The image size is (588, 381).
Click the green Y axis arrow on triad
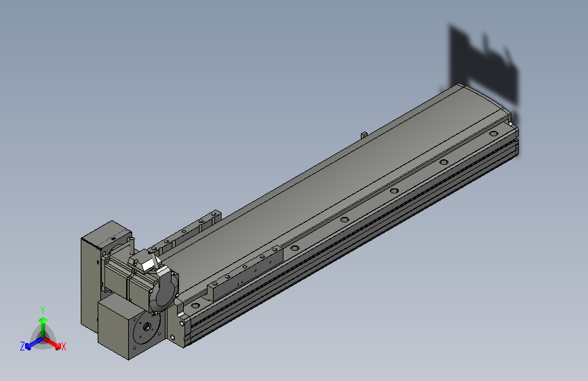[43, 326]
